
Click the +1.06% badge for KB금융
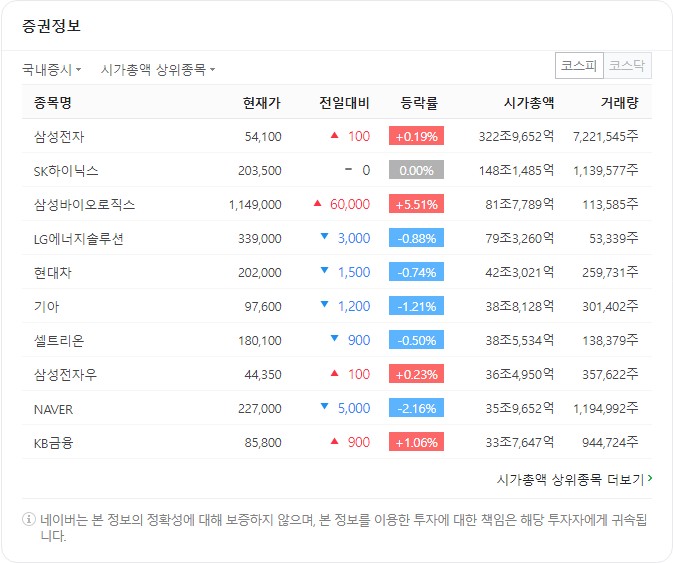point(416,442)
